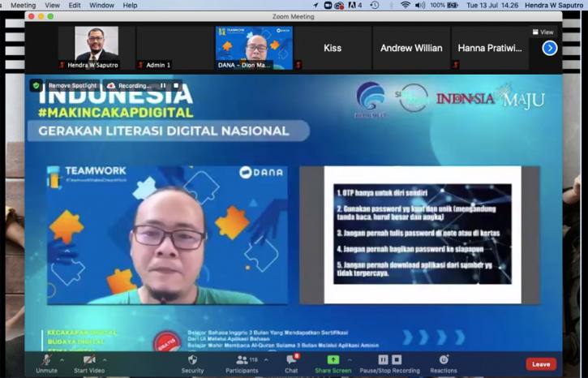
Task: Open the Reactions emoji icon
Action: [444, 359]
